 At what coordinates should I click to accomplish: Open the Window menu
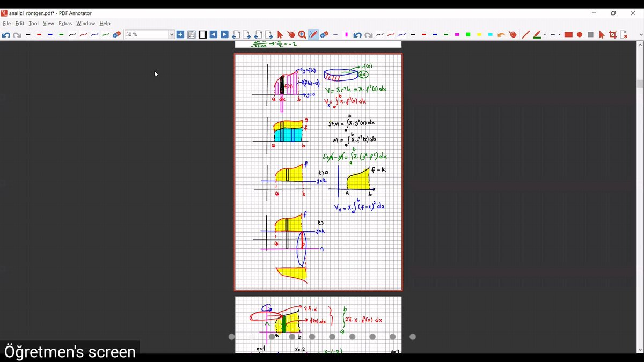point(85,24)
